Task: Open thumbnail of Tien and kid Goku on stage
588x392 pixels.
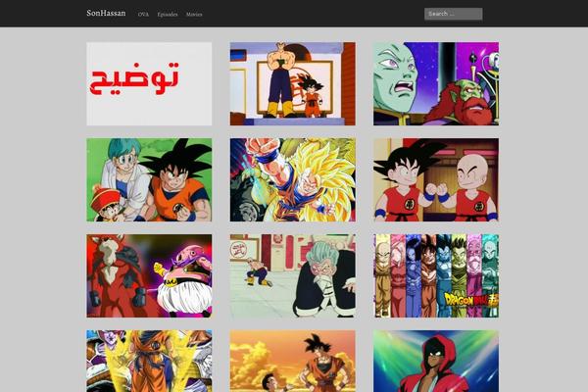Action: tap(293, 83)
